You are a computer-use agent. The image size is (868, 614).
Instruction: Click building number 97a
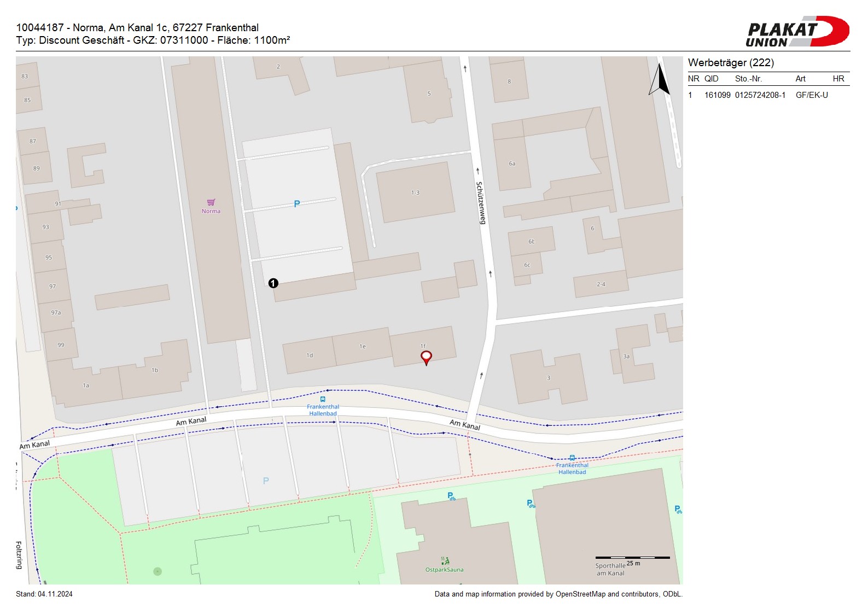coord(56,313)
